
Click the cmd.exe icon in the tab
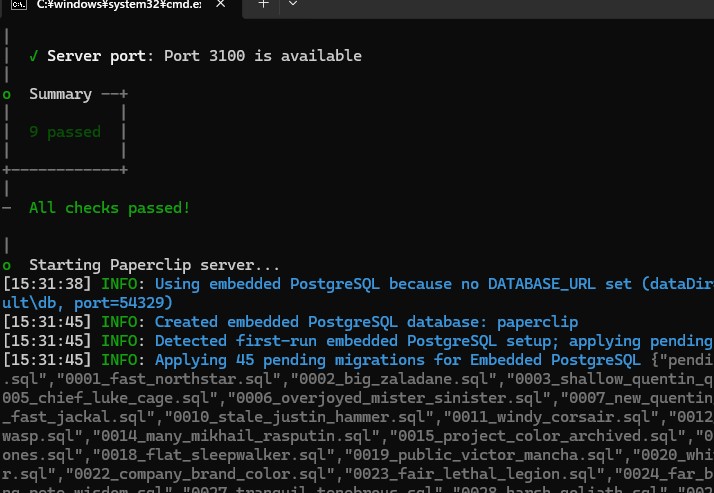click(16, 4)
